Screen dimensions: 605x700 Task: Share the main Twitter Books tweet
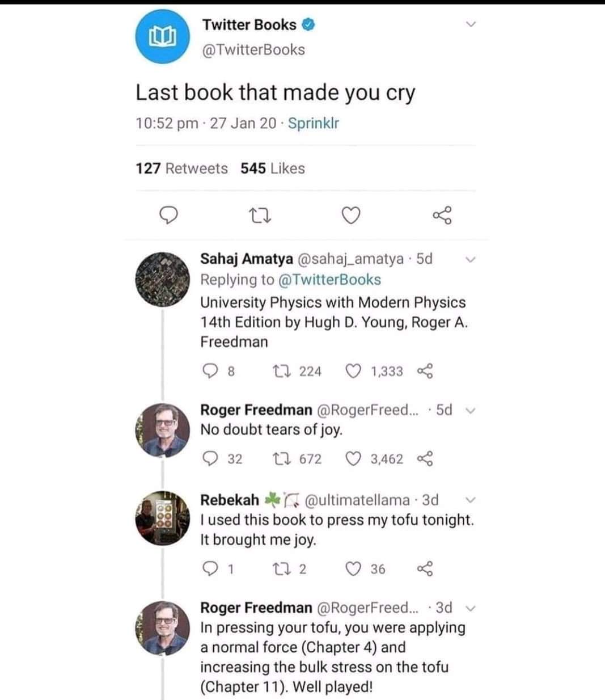442,215
